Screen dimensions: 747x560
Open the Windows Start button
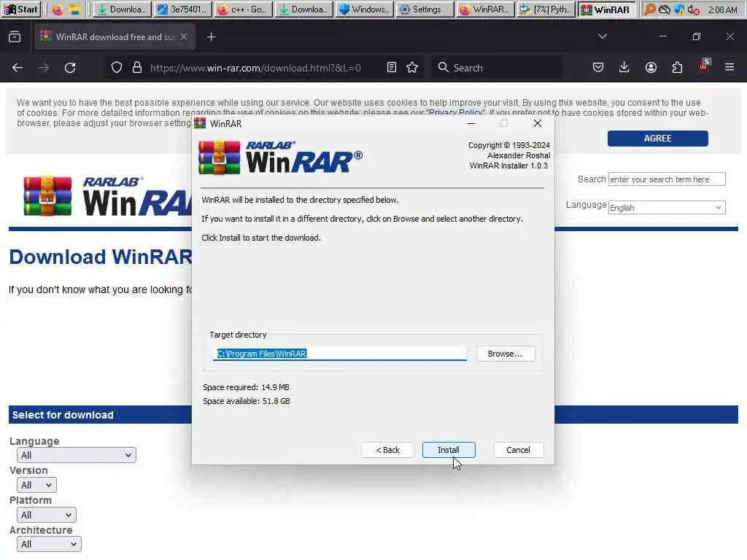pos(21,9)
